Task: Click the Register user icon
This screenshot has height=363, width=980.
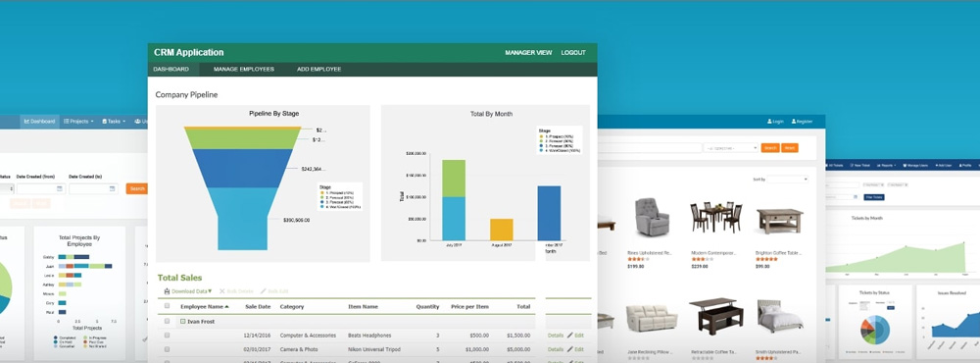Action: (x=794, y=122)
